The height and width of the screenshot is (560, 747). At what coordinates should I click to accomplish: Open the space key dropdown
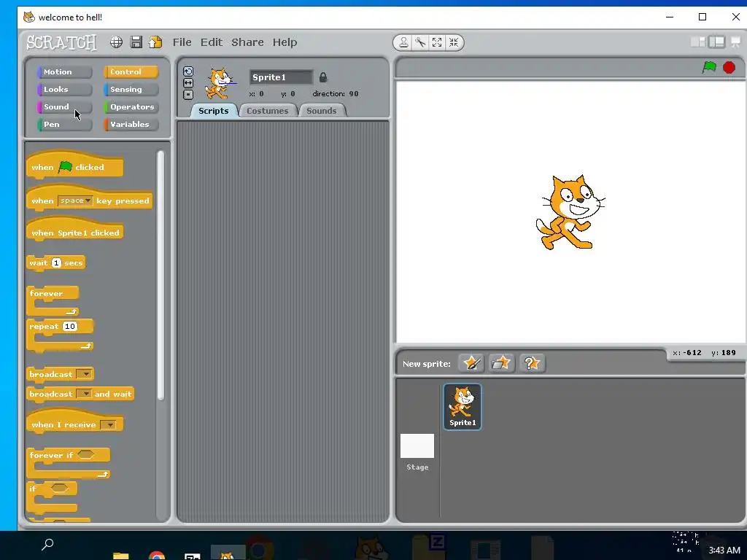(75, 201)
